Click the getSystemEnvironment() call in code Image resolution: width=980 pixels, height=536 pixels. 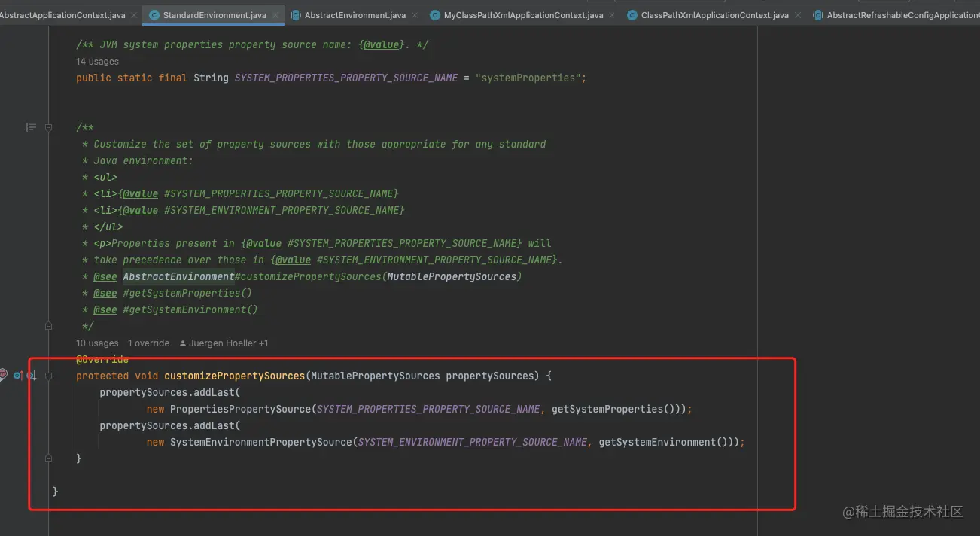pyautogui.click(x=663, y=442)
